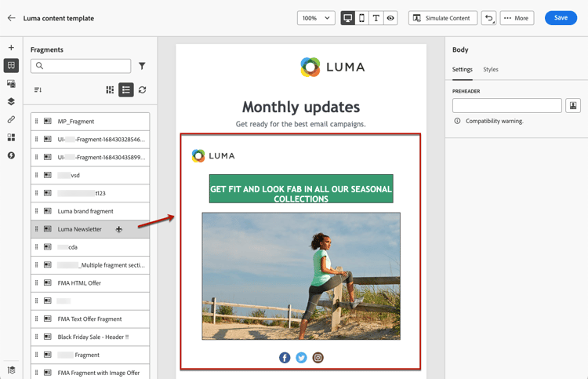Click the Preheader input field

click(x=507, y=105)
